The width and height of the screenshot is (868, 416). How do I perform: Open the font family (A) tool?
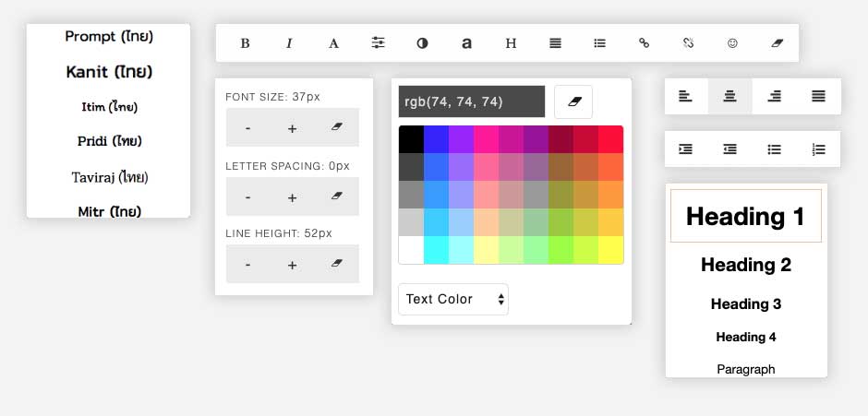tap(333, 43)
